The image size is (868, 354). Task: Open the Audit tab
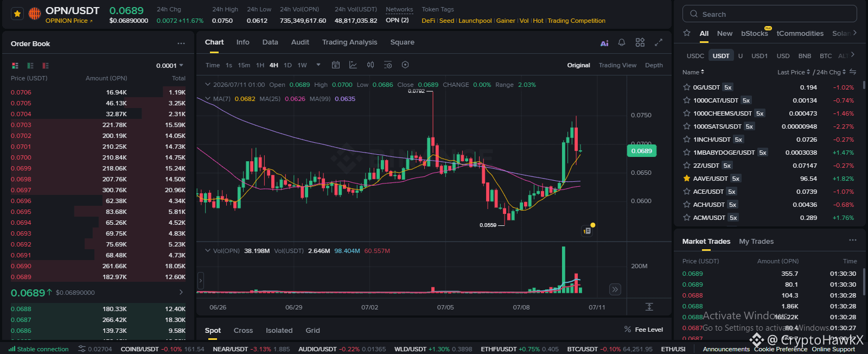pos(300,42)
